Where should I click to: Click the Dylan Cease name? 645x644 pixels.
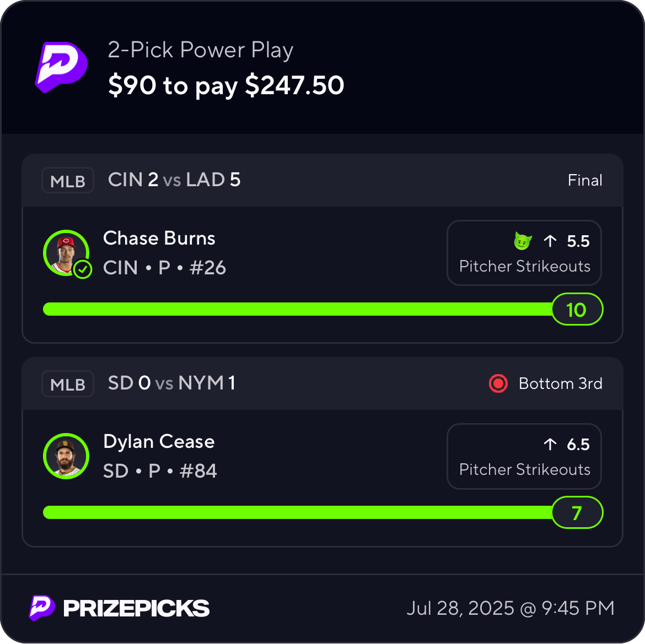pyautogui.click(x=159, y=442)
